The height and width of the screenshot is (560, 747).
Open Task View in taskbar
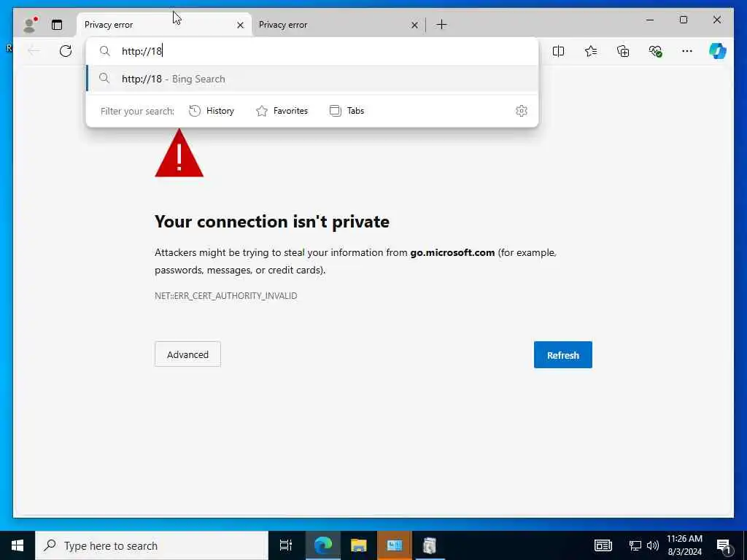pyautogui.click(x=285, y=545)
